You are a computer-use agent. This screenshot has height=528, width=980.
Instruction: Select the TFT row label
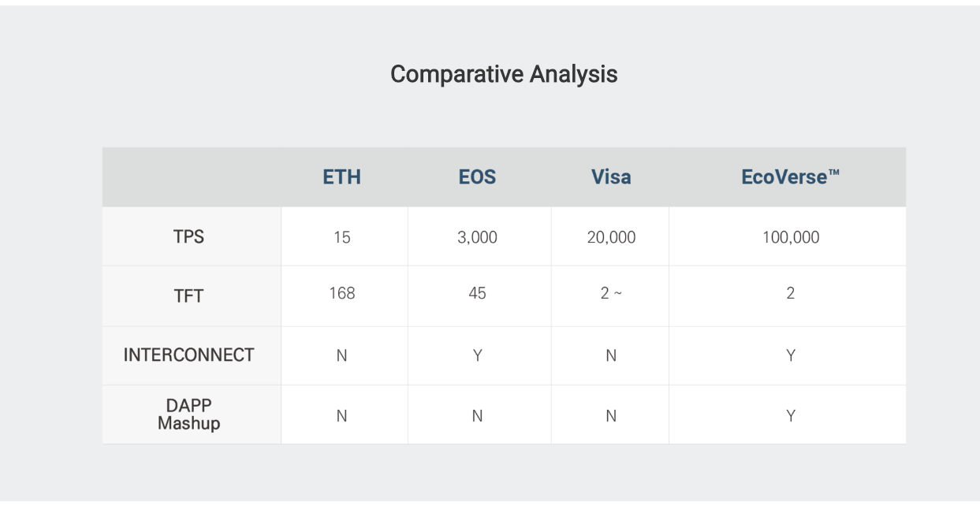[188, 296]
